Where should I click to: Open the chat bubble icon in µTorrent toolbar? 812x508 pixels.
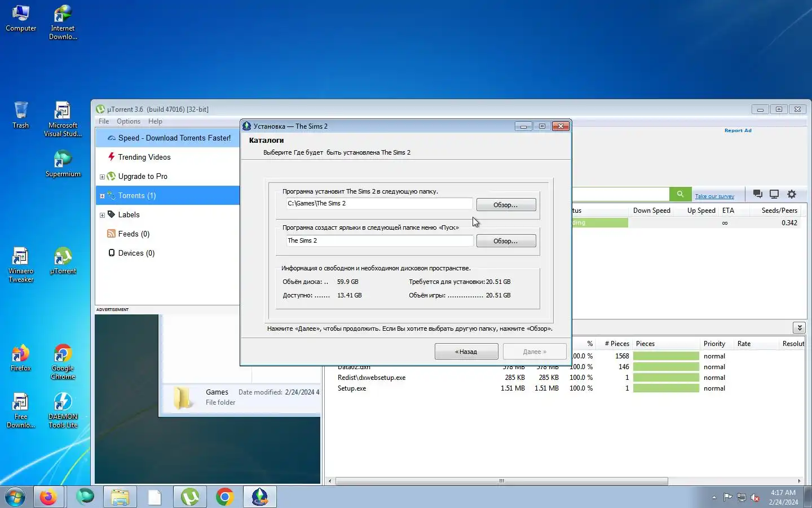pyautogui.click(x=758, y=194)
